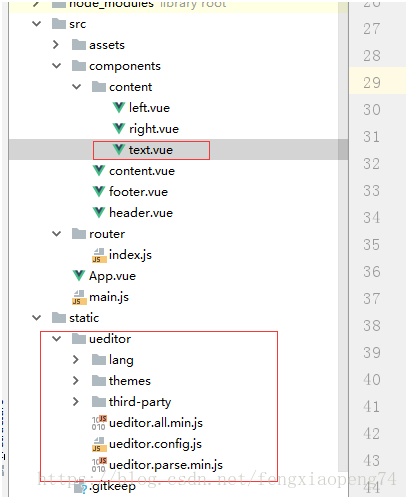The image size is (408, 499).
Task: Open footer.vue file name
Action: [139, 192]
